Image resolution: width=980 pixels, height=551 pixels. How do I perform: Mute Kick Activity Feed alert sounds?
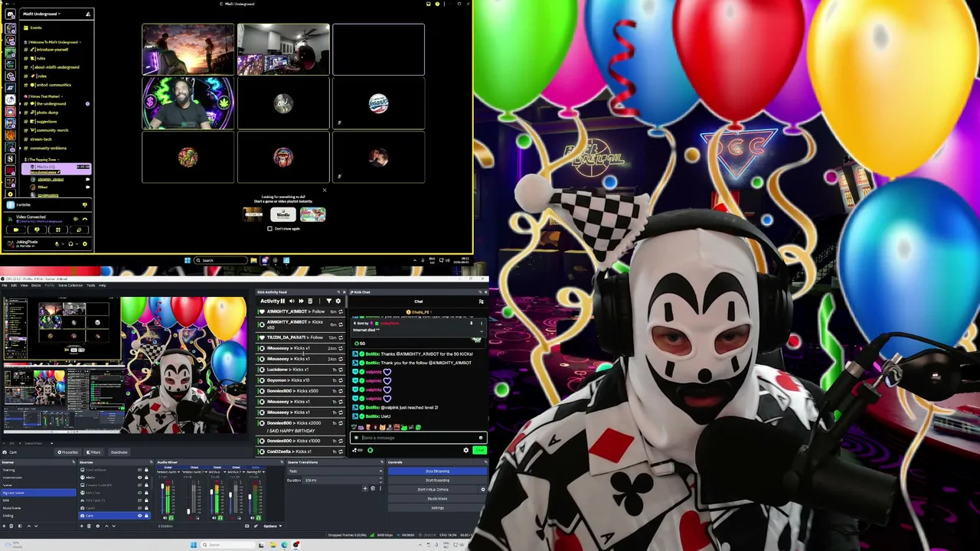292,301
